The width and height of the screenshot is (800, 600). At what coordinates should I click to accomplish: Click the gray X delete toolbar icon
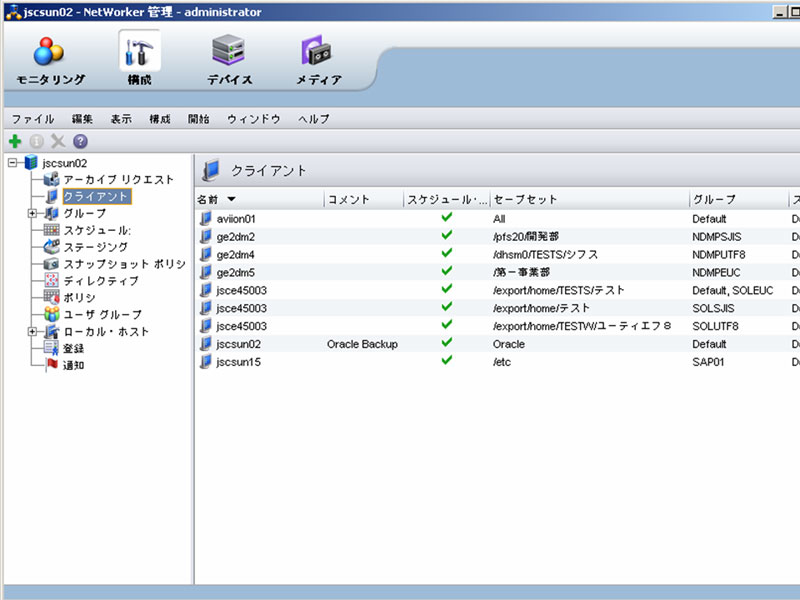(x=58, y=141)
